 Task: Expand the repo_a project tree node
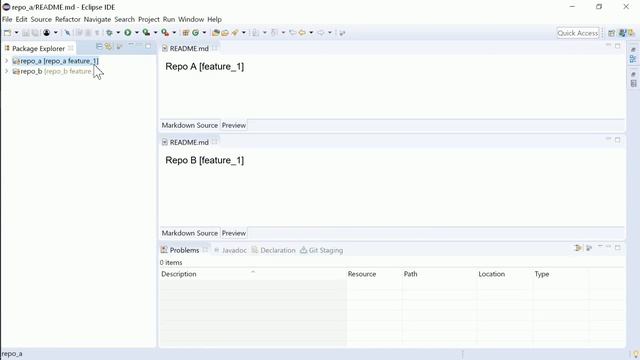[x=6, y=61]
